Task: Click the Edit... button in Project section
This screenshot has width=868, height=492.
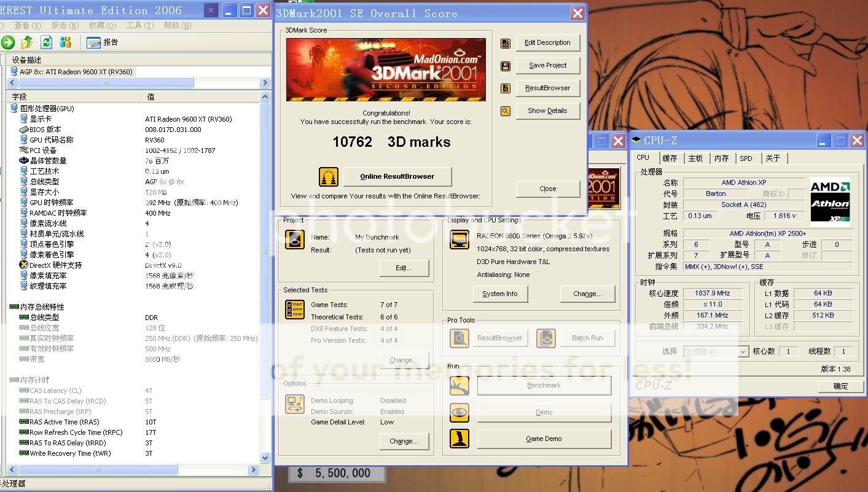Action: click(x=404, y=268)
